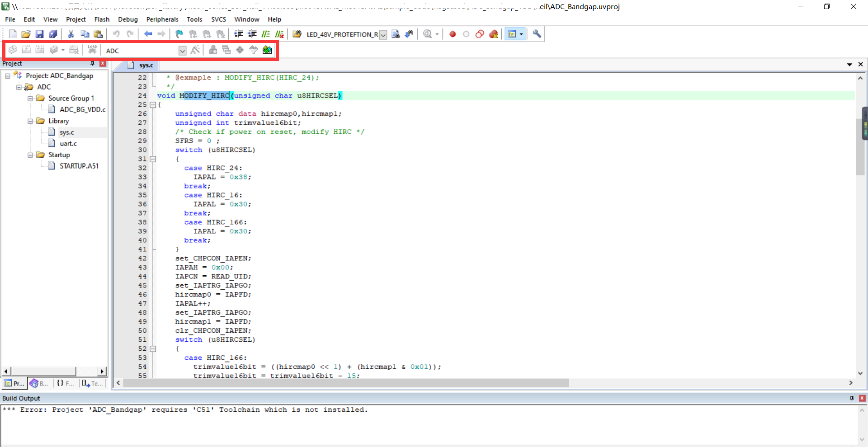The image size is (868, 447).
Task: Open the LED_48V_PROTEFTION_R find dropdown arrow
Action: click(383, 35)
